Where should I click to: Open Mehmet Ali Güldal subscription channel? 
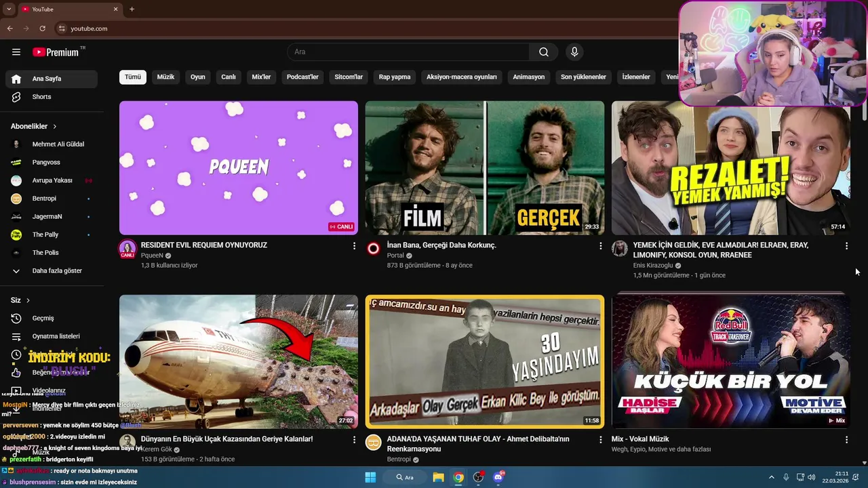click(x=52, y=144)
